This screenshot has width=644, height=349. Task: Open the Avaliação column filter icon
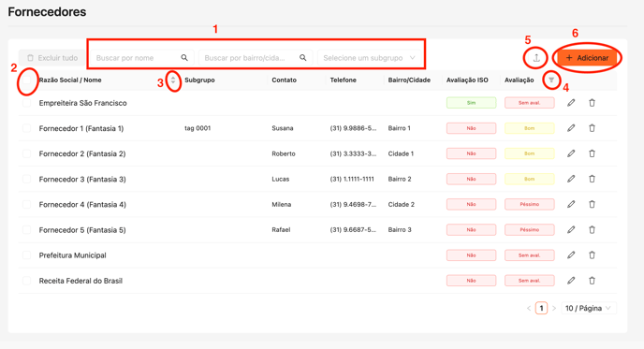pyautogui.click(x=551, y=80)
